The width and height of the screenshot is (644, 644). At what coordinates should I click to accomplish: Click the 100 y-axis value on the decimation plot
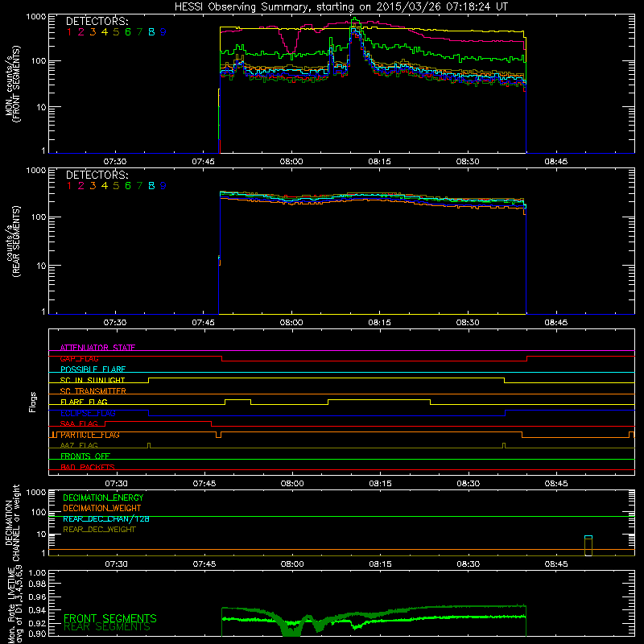tap(39, 512)
